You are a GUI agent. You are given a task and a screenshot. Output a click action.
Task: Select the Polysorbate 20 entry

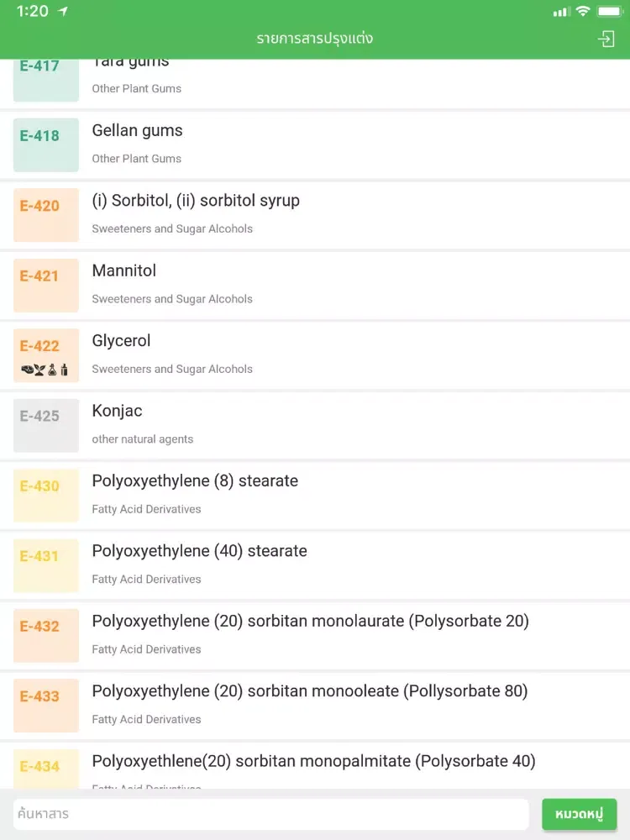tap(315, 636)
